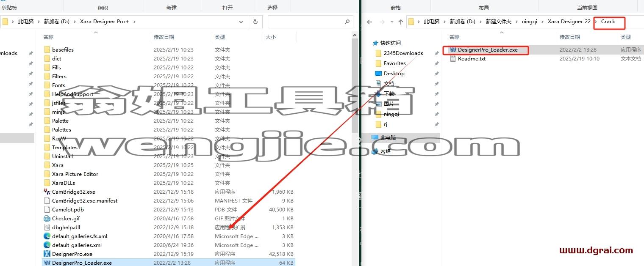Click the Fonts folder icon
The height and width of the screenshot is (266, 644).
[x=47, y=85]
